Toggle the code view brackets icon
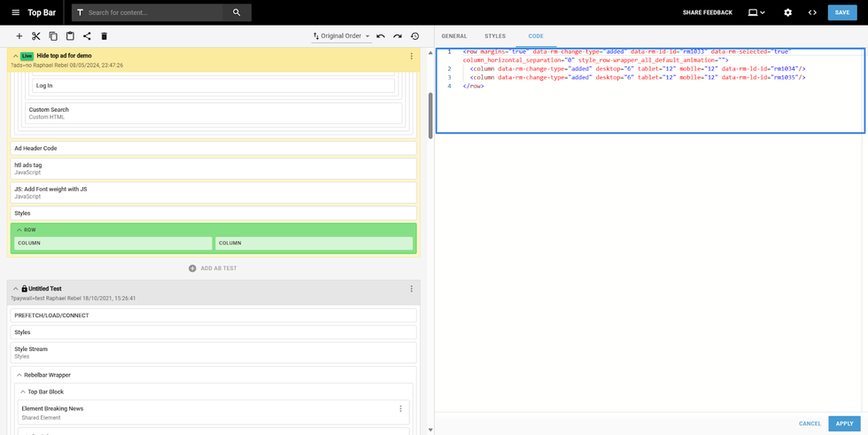Viewport: 868px width, 435px height. click(x=812, y=12)
